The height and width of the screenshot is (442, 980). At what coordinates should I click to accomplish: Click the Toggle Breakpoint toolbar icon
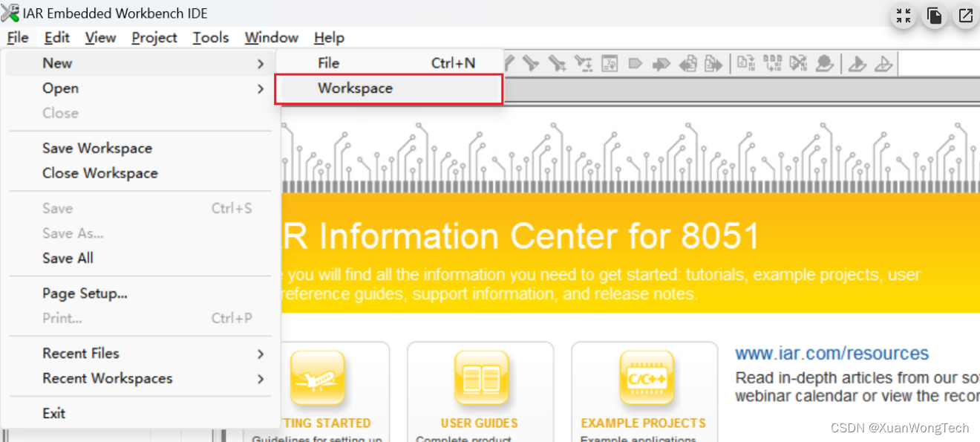[825, 64]
